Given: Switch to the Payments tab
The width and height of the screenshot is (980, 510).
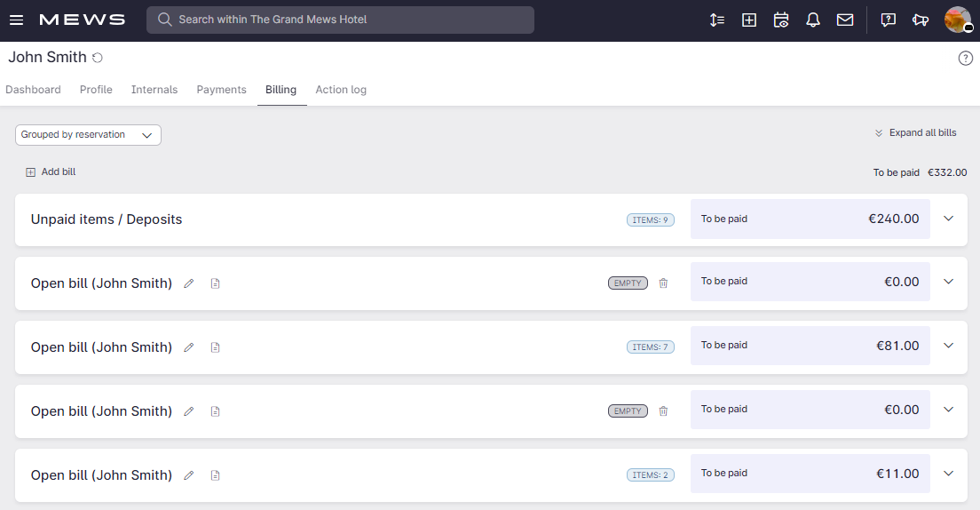Looking at the screenshot, I should tap(221, 90).
